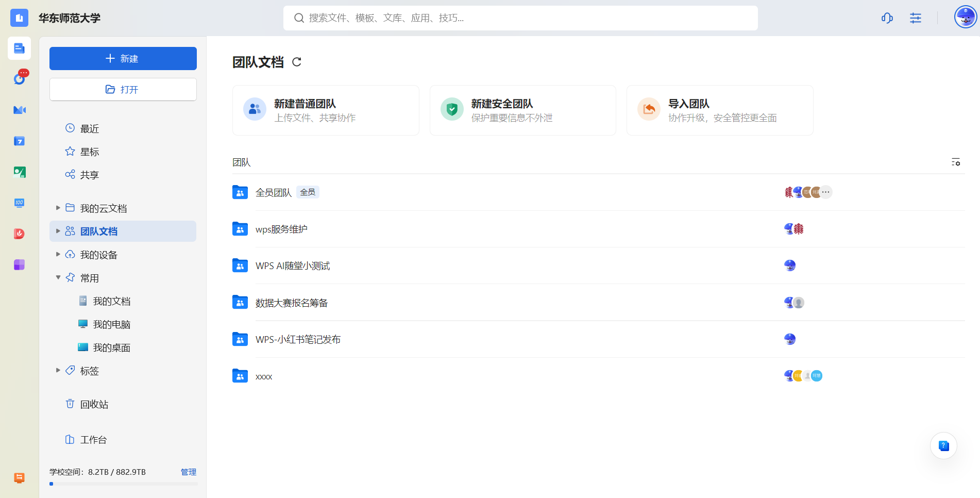Expand the 团队文档 tree node

[58, 231]
